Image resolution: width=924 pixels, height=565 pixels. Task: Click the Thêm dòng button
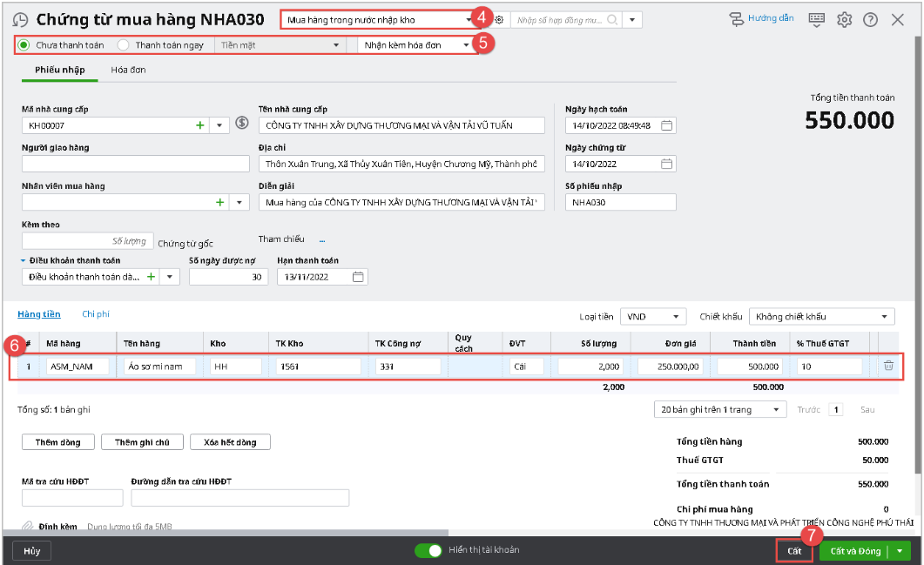(x=57, y=442)
